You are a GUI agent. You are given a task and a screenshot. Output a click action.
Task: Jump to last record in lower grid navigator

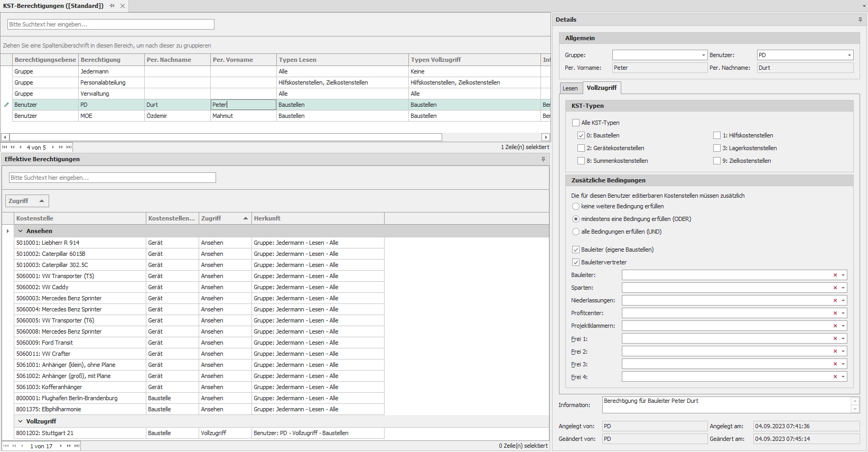tap(77, 446)
